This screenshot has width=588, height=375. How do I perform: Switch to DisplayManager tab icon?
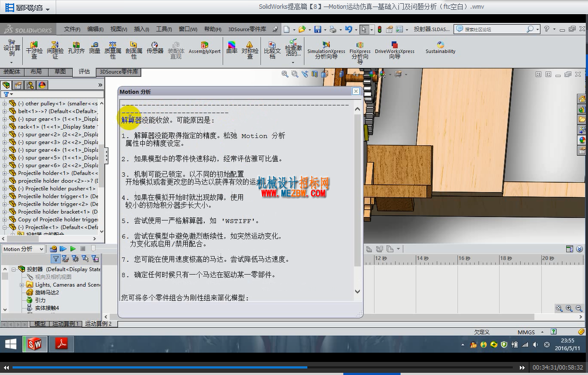point(42,85)
